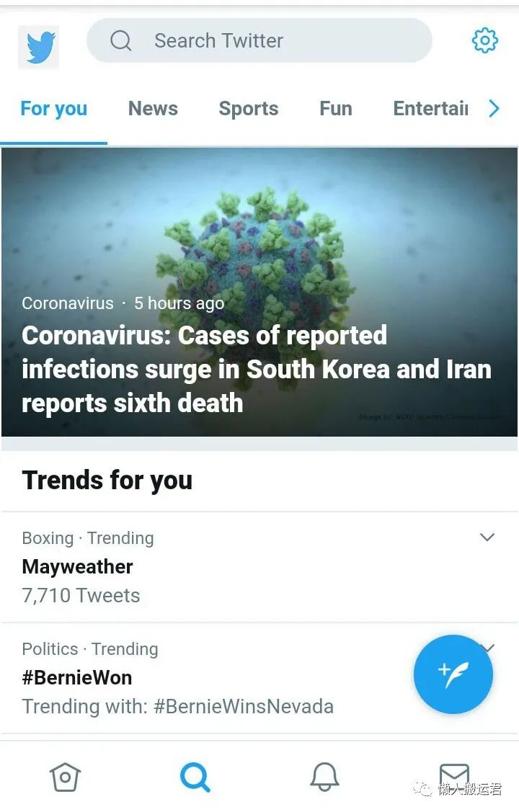Screen dimensions: 519x812
Task: Select the Explore magnifier icon
Action: click(x=195, y=777)
